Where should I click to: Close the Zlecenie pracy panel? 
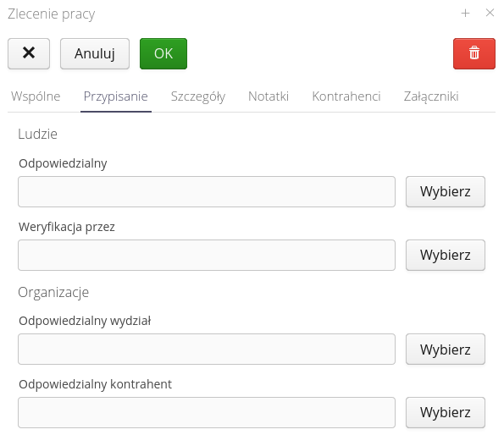(490, 13)
